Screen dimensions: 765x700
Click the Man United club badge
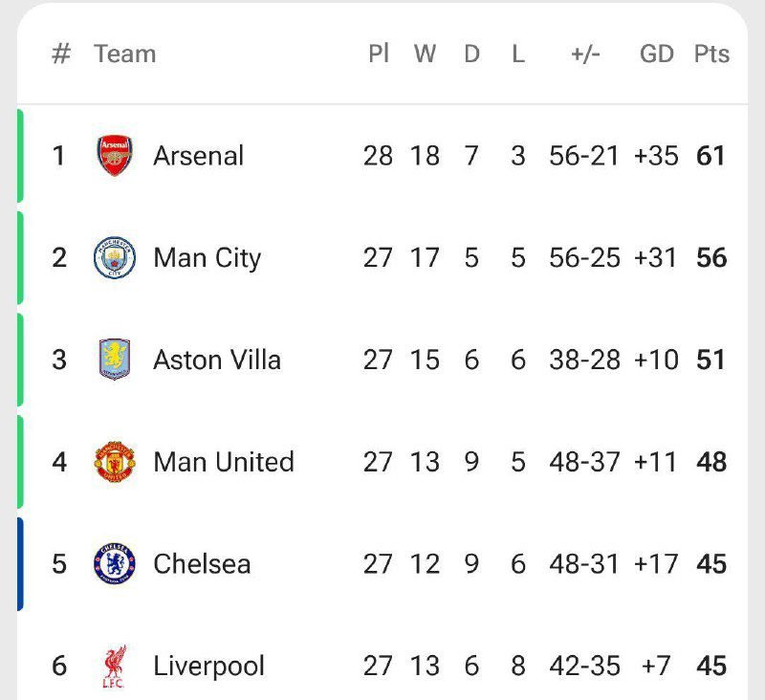point(115,462)
